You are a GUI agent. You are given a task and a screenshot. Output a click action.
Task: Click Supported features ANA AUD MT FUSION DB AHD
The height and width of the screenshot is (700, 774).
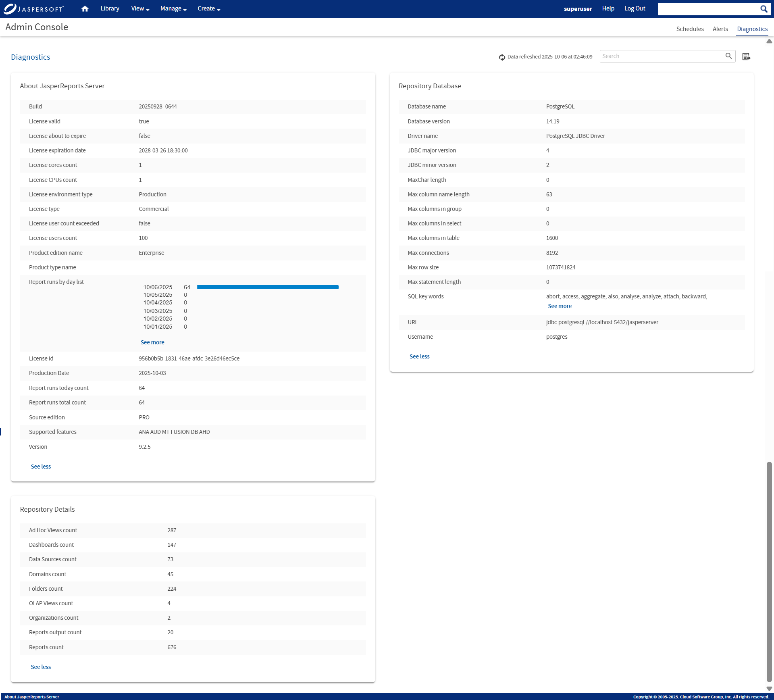174,432
